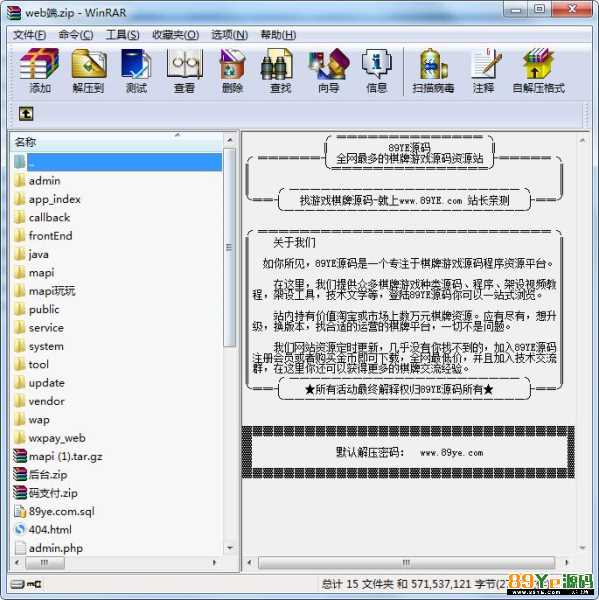Run the 测试 (Test) archive tool
Image resolution: width=599 pixels, height=600 pixels.
tap(136, 71)
